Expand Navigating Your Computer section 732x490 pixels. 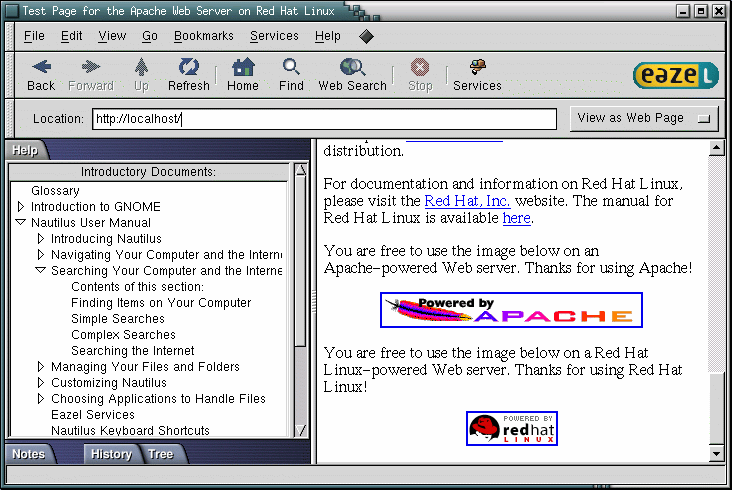(x=41, y=254)
